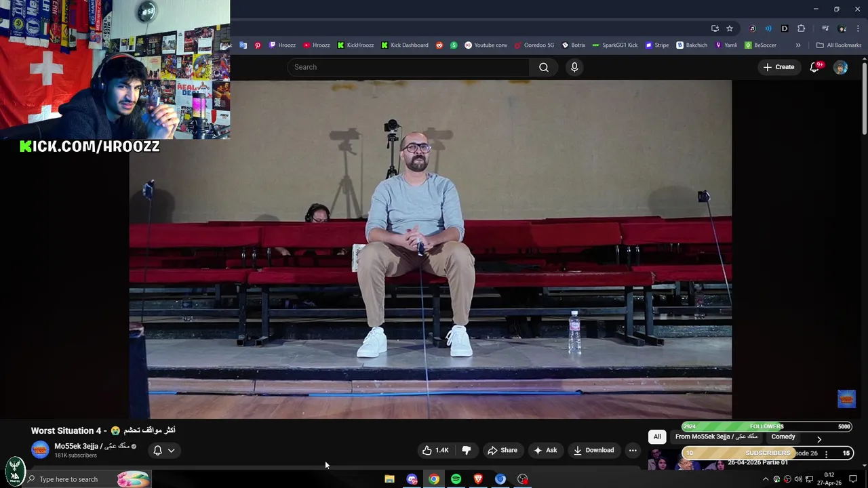
Task: Open suggested video thumbnail in sidebar
Action: [x=685, y=459]
